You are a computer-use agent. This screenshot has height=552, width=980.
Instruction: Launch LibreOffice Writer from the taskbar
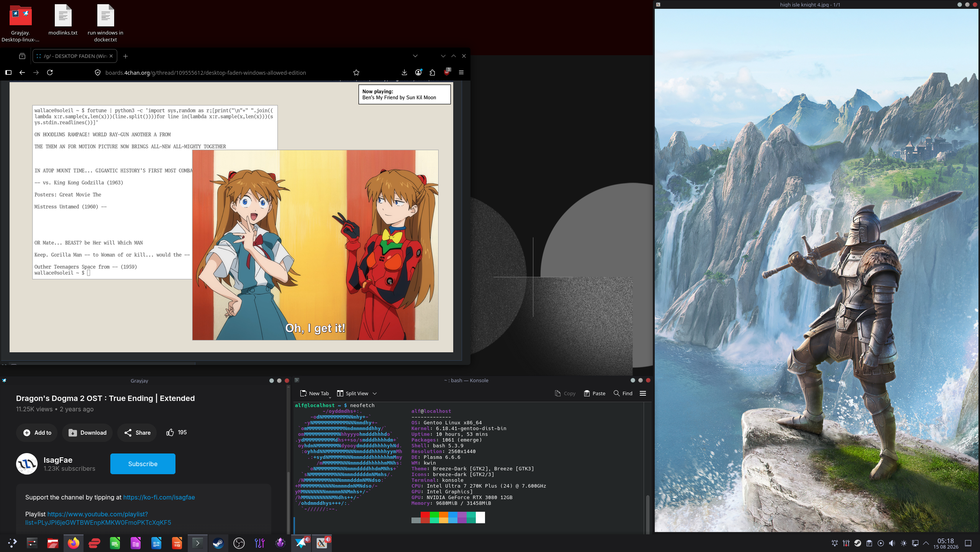(156, 543)
